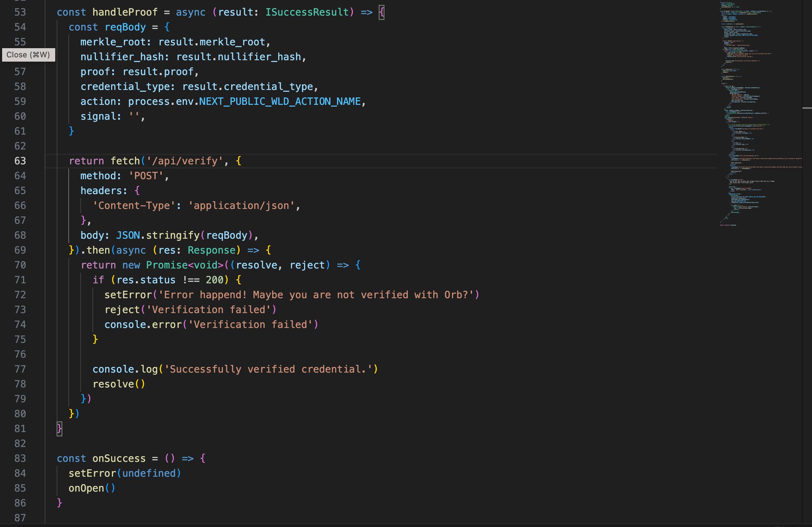Place cursor on 'handleProof' function name
The image size is (812, 527).
[x=125, y=12]
